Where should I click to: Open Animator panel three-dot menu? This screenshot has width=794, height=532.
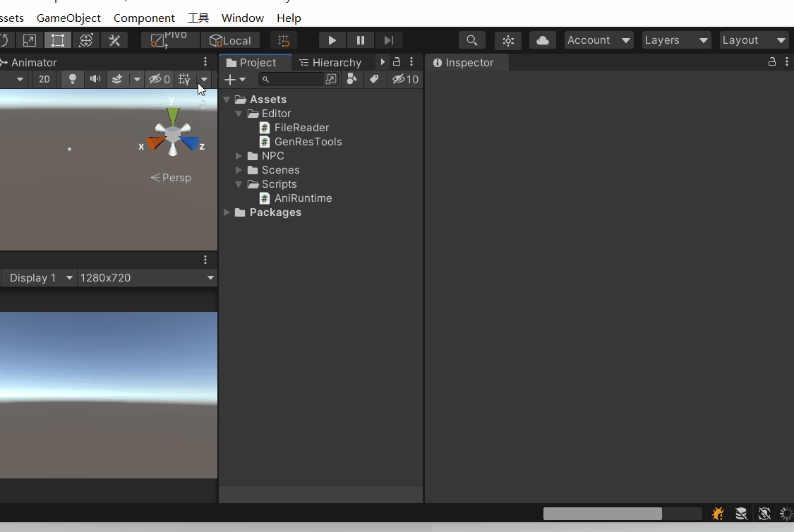point(205,62)
